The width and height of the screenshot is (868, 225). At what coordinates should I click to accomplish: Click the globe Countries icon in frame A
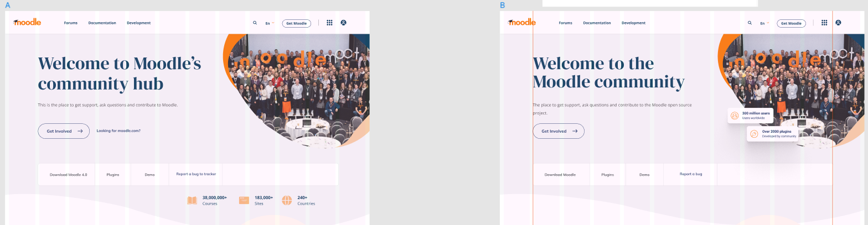pos(287,200)
